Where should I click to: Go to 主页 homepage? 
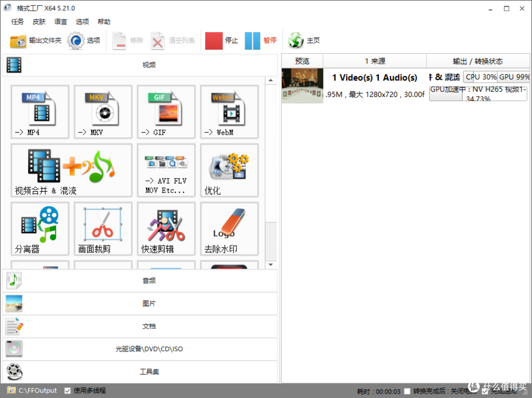(303, 41)
